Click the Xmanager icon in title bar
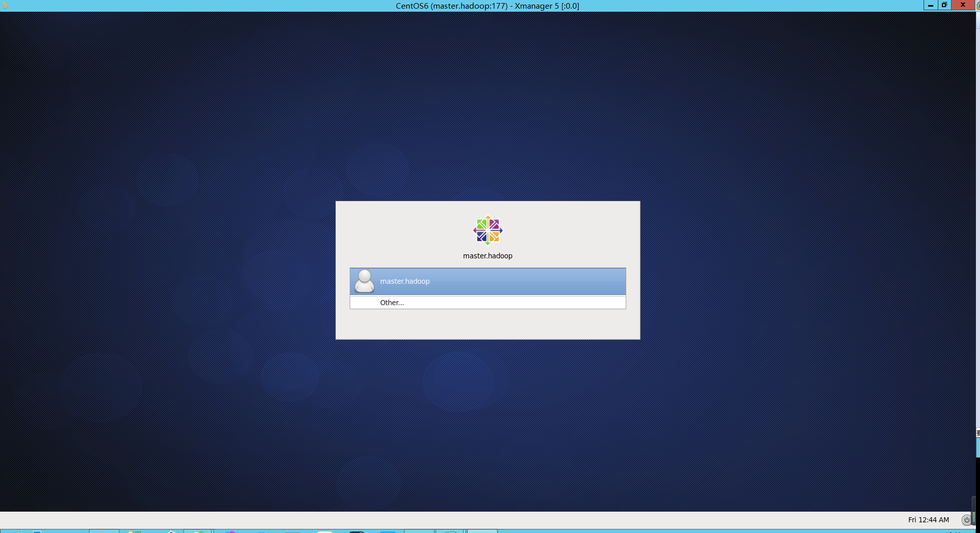The width and height of the screenshot is (980, 533). [x=5, y=6]
